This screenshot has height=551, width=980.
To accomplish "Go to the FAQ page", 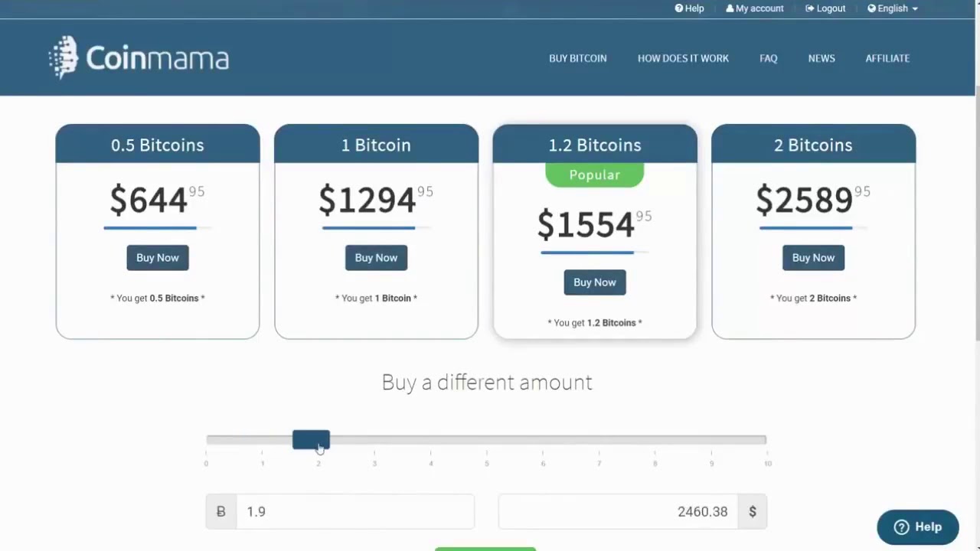I will (x=769, y=58).
